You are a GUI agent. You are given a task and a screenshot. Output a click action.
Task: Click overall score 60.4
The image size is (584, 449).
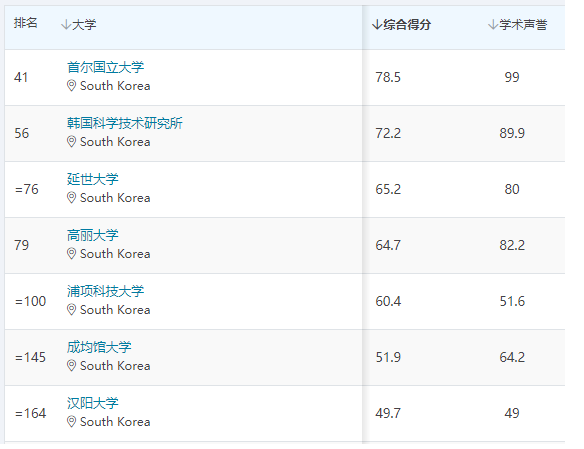click(x=388, y=301)
